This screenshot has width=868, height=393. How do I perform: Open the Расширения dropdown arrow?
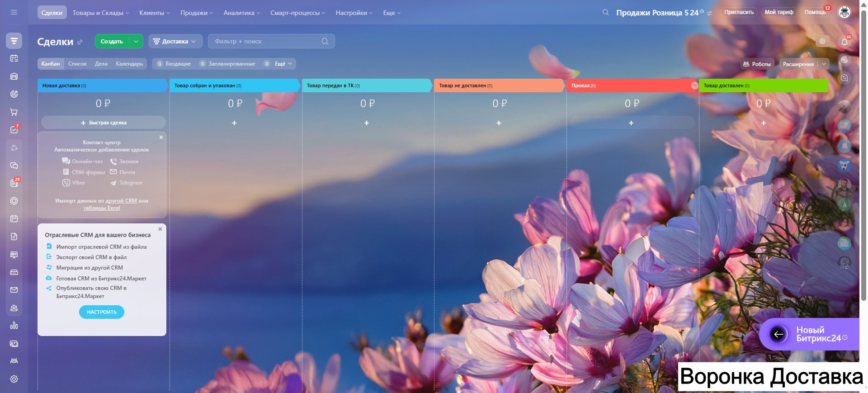tap(824, 64)
